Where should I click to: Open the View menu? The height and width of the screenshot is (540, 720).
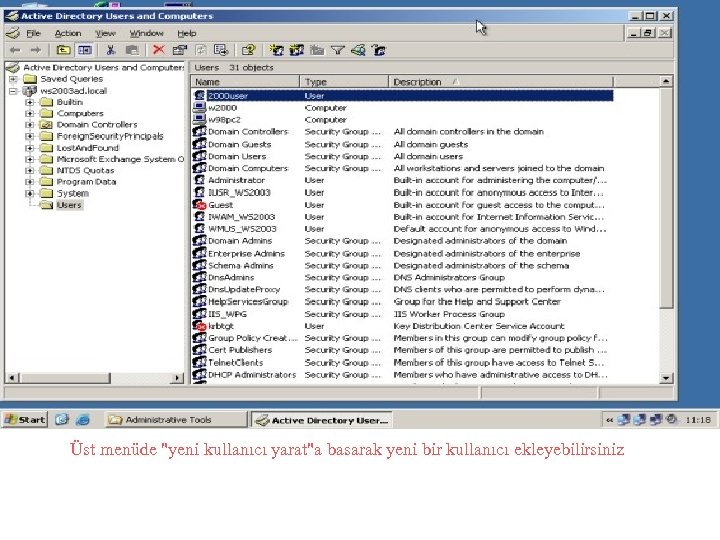tap(105, 33)
